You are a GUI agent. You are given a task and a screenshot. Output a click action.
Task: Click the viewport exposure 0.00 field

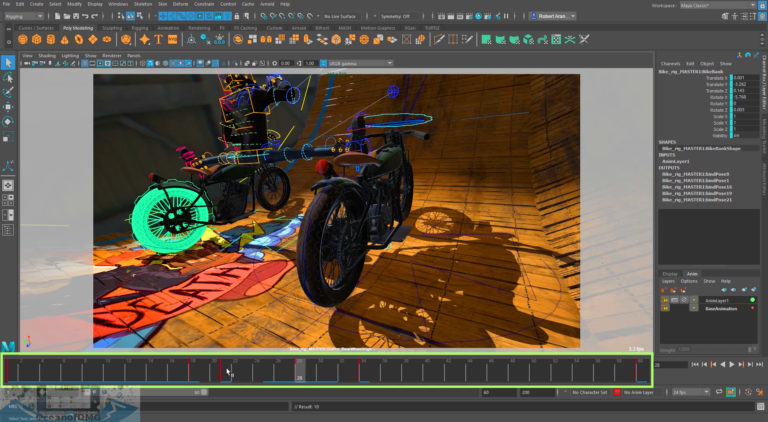pyautogui.click(x=286, y=63)
